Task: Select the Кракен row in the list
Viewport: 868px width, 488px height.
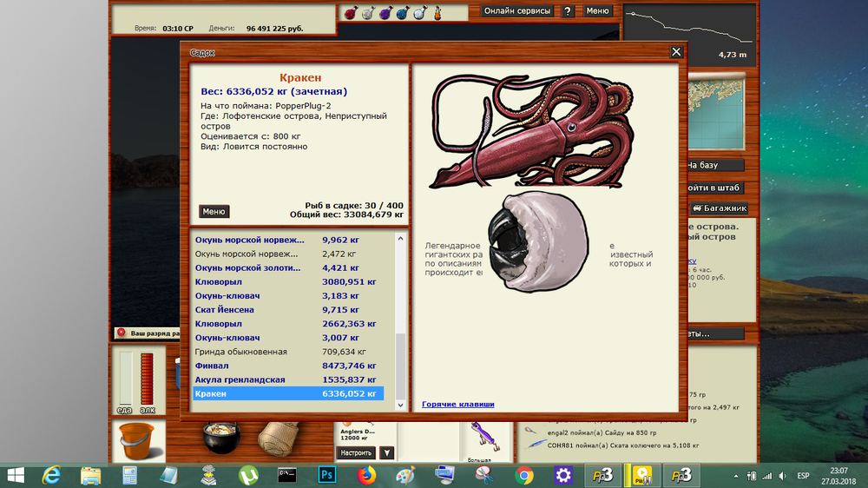Action: pyautogui.click(x=288, y=393)
